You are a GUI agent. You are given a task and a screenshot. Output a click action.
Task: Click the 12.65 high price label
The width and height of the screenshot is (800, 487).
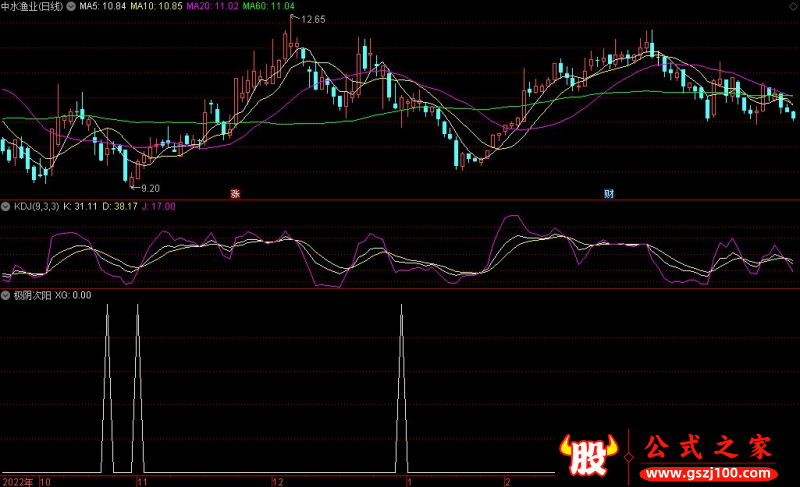tap(311, 20)
